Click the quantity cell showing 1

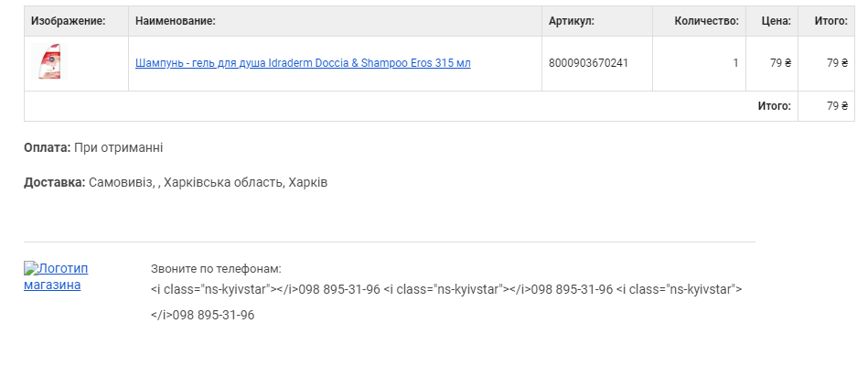(699, 64)
